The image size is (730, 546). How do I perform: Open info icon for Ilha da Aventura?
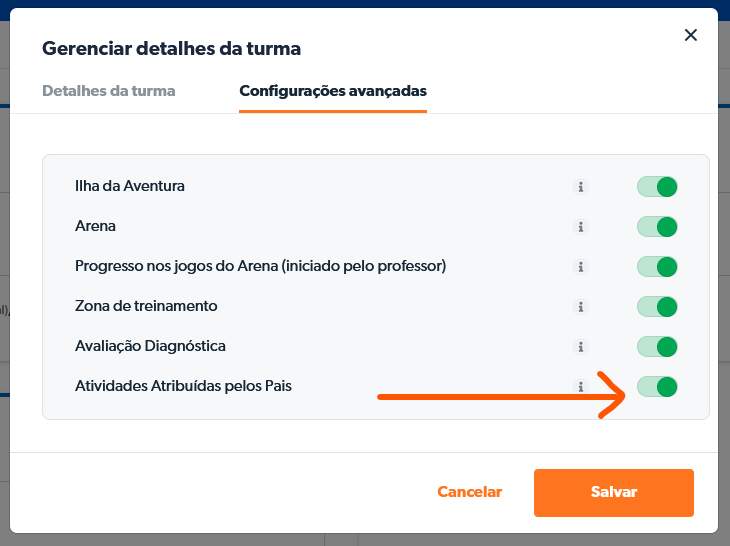click(x=581, y=187)
